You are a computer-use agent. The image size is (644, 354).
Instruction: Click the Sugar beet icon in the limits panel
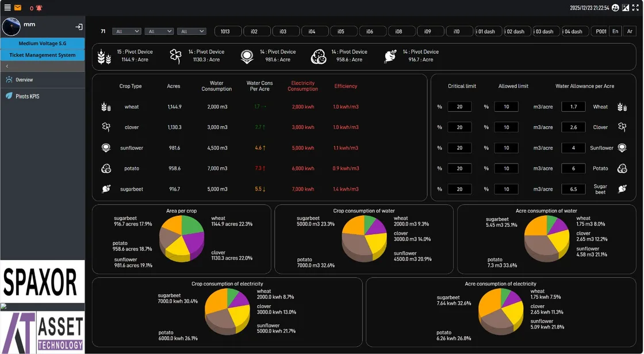click(622, 189)
